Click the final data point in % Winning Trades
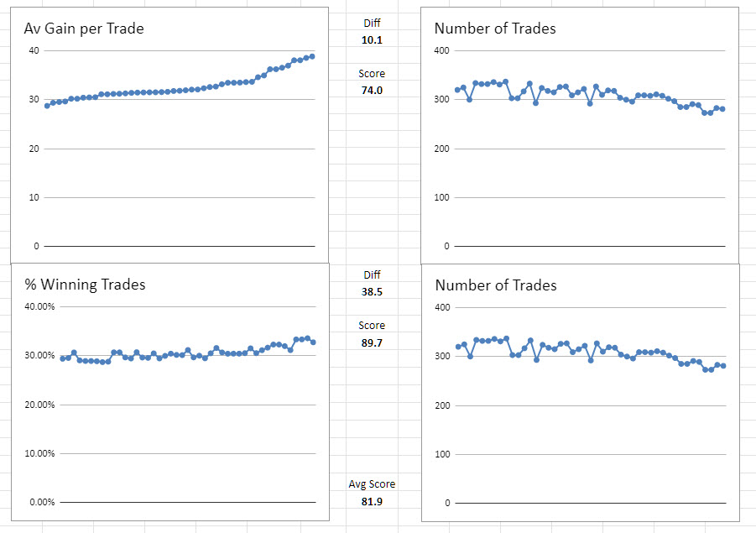The height and width of the screenshot is (533, 756). (x=313, y=342)
